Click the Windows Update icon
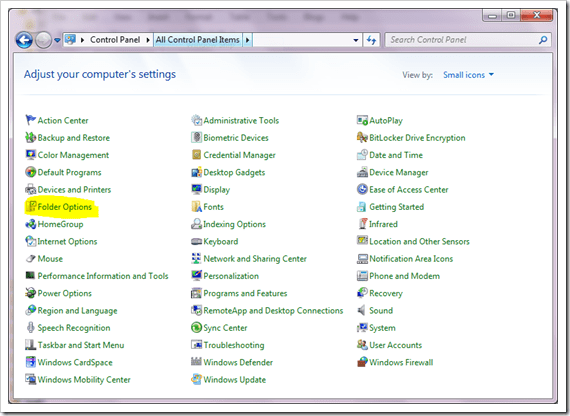 (196, 379)
